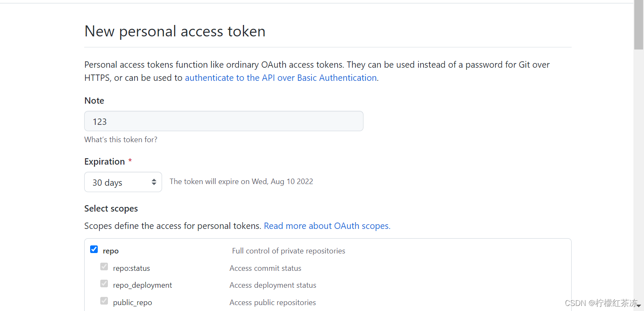
Task: Click the repo scope label
Action: (x=111, y=251)
